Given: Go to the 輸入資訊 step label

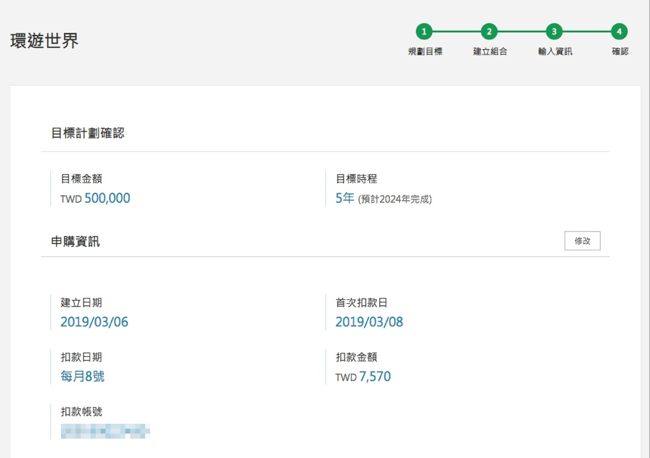Looking at the screenshot, I should 555,51.
